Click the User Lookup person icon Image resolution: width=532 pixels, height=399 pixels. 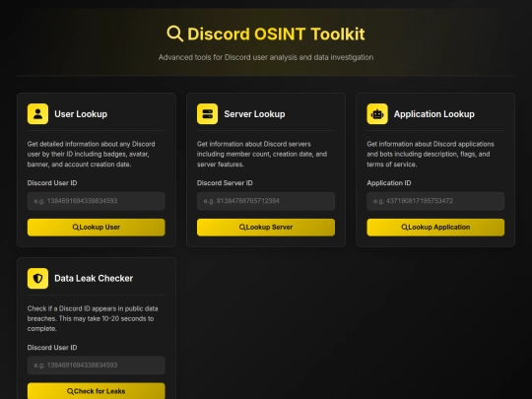coord(37,114)
